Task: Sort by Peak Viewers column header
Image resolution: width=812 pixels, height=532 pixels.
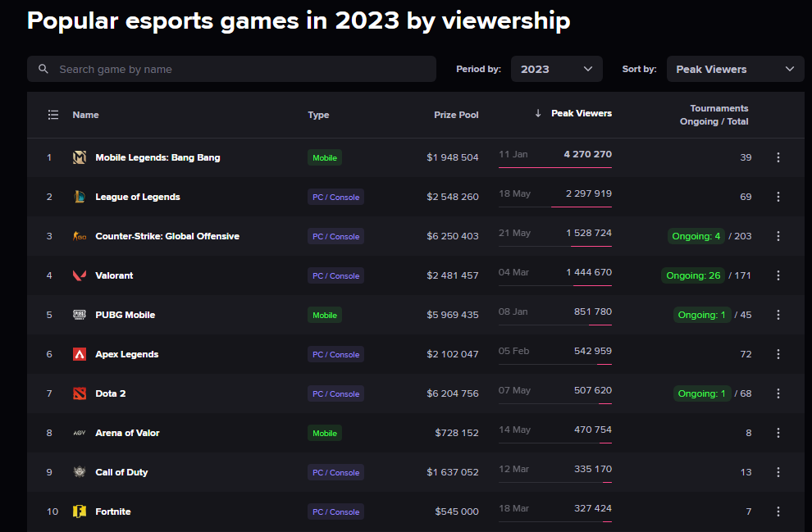Action: 582,113
